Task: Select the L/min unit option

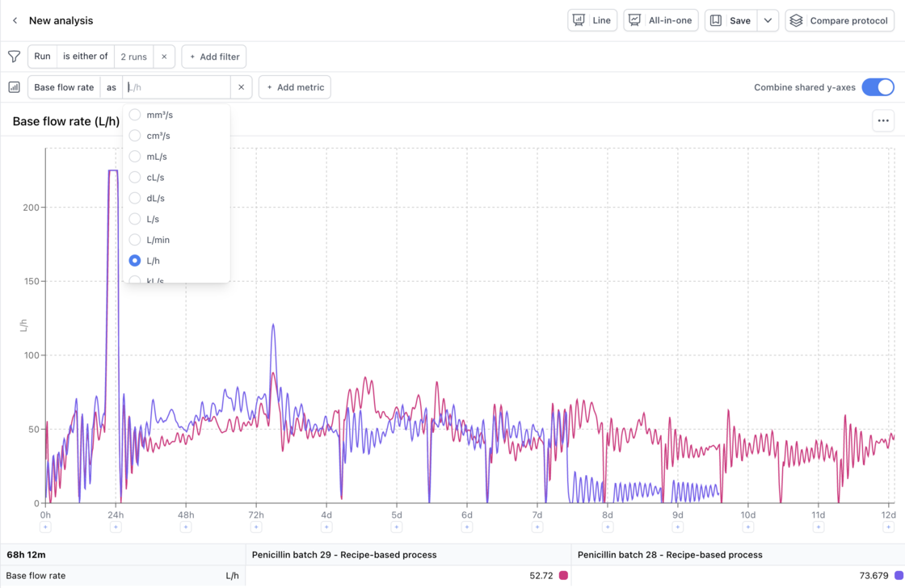Action: tap(135, 240)
